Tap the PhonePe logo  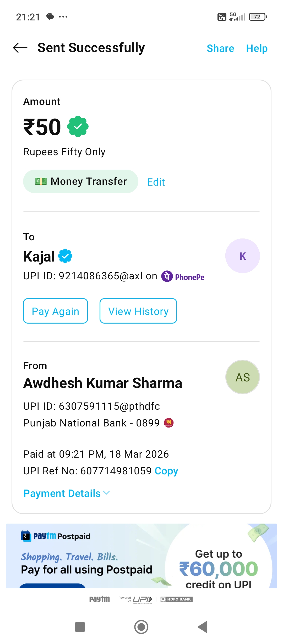(x=183, y=276)
